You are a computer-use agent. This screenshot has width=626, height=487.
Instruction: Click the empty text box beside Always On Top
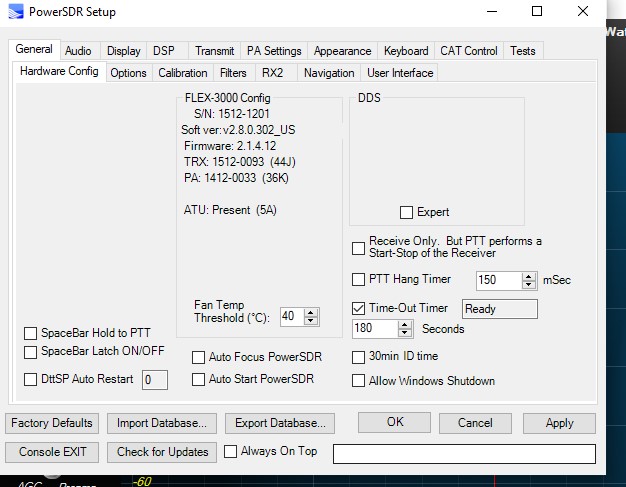464,454
